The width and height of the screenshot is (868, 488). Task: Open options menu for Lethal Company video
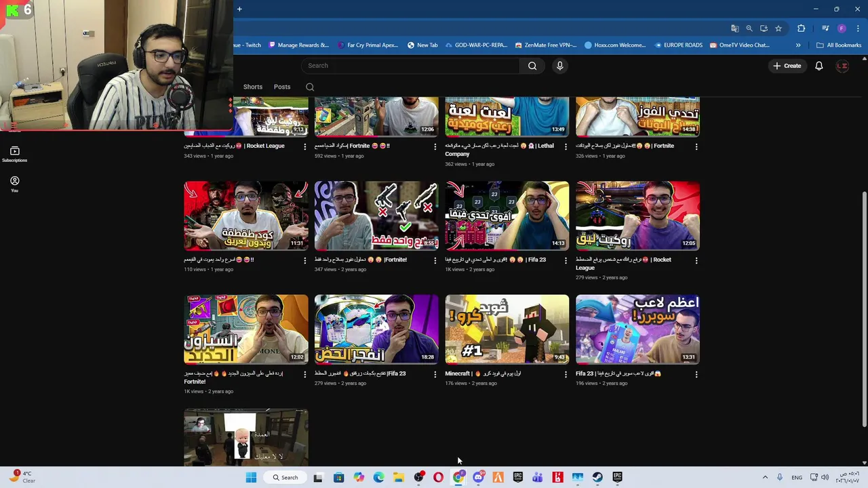(x=566, y=146)
